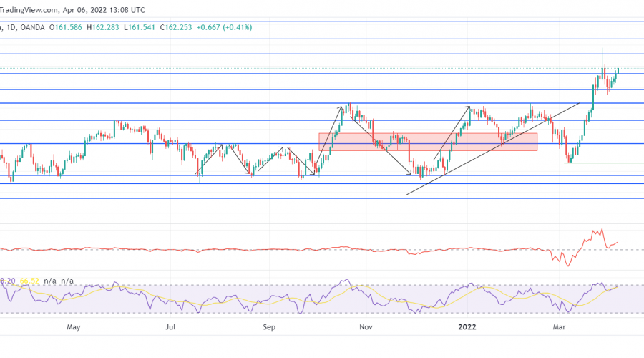Click the Nov label on time axis
The height and width of the screenshot is (358, 644).
(x=366, y=327)
